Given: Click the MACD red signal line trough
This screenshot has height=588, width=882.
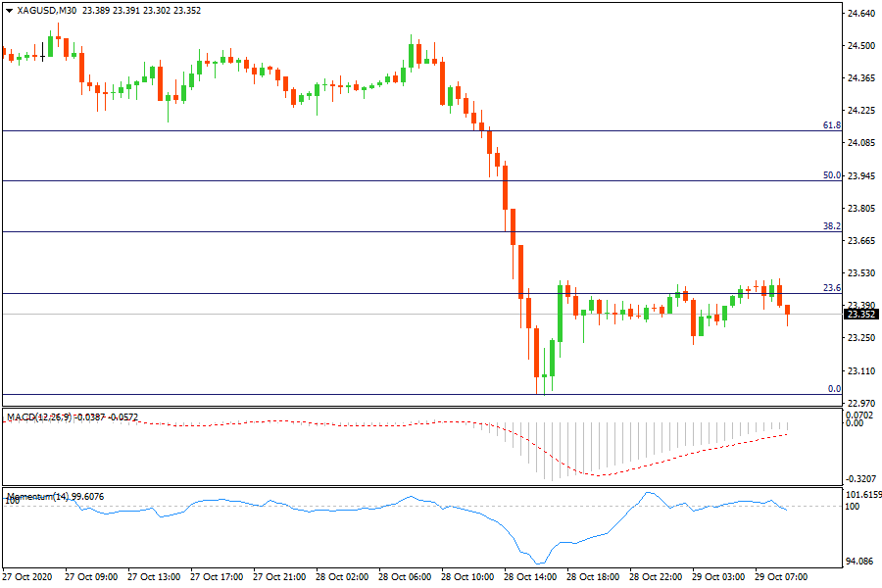Looking at the screenshot, I should [598, 475].
